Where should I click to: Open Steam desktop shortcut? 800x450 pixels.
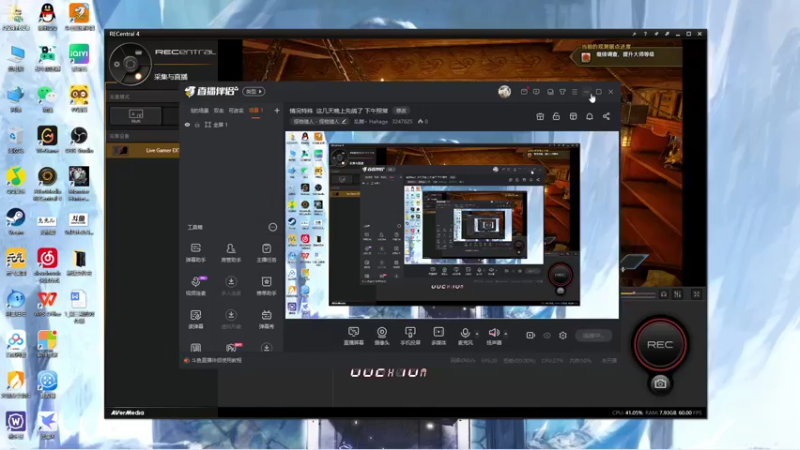point(16,221)
